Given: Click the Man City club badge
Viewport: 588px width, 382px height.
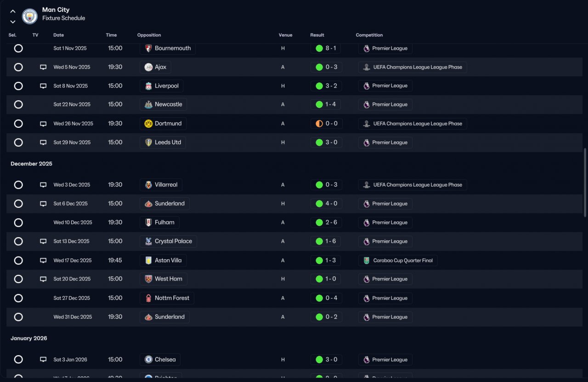Looking at the screenshot, I should pos(30,17).
